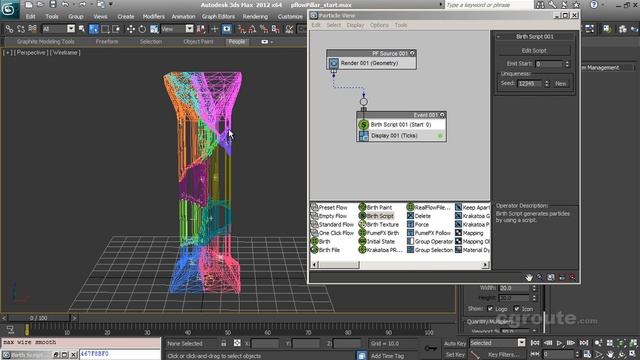Viewport: 640px width, 360px height.
Task: Click Display 001 green color dot
Action: click(440, 136)
